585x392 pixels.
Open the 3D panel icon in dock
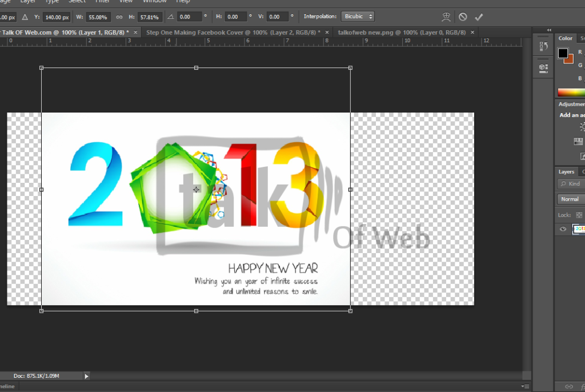click(544, 68)
